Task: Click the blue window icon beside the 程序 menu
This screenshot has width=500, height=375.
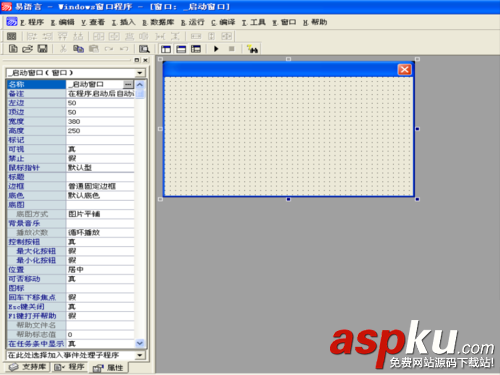Action: pos(12,22)
